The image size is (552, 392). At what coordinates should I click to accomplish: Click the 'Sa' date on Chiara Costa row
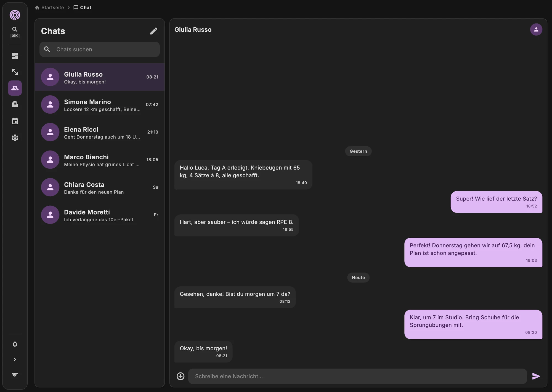pos(156,187)
